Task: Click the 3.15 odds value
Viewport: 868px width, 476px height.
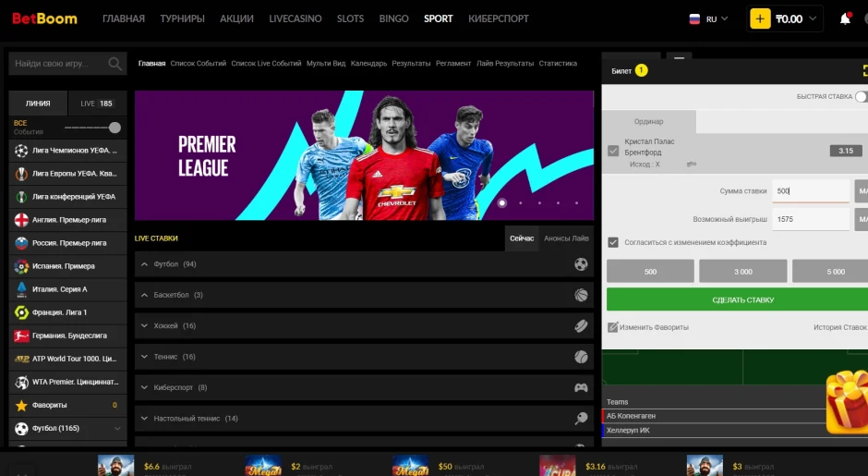Action: point(845,151)
